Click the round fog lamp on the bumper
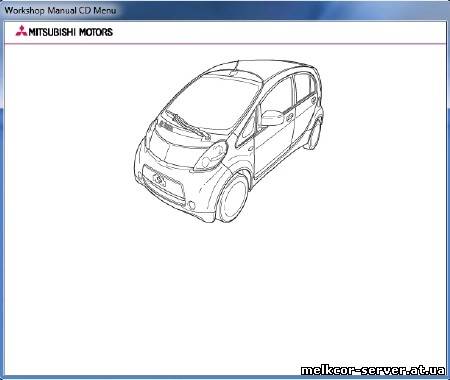 pyautogui.click(x=192, y=205)
